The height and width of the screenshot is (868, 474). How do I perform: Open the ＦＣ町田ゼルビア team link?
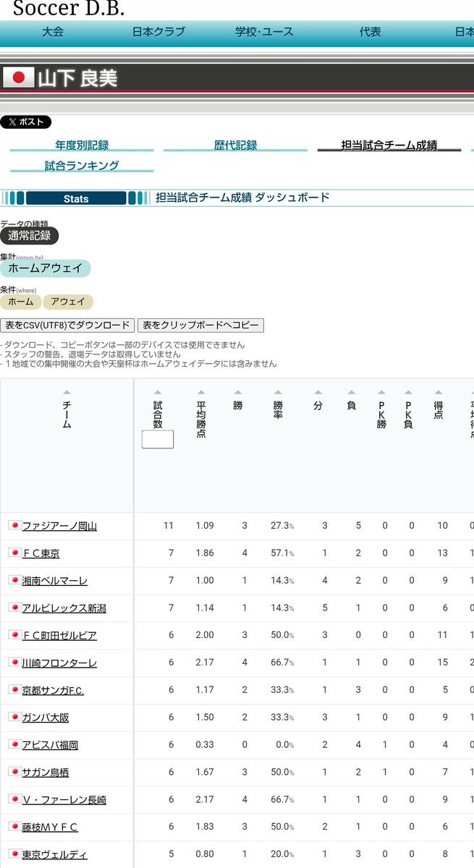[59, 635]
